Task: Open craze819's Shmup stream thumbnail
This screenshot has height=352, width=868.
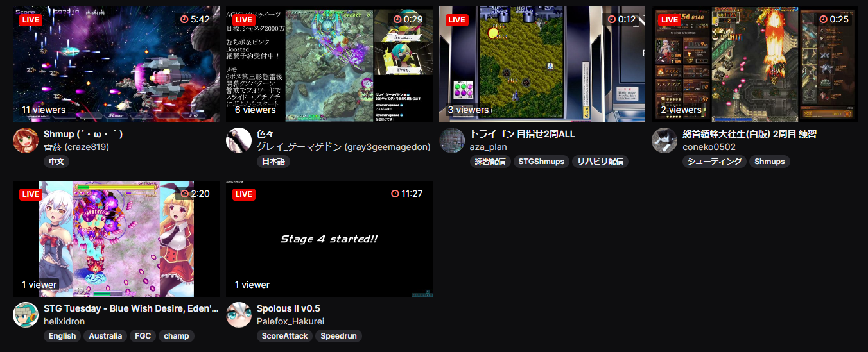Action: coord(116,64)
